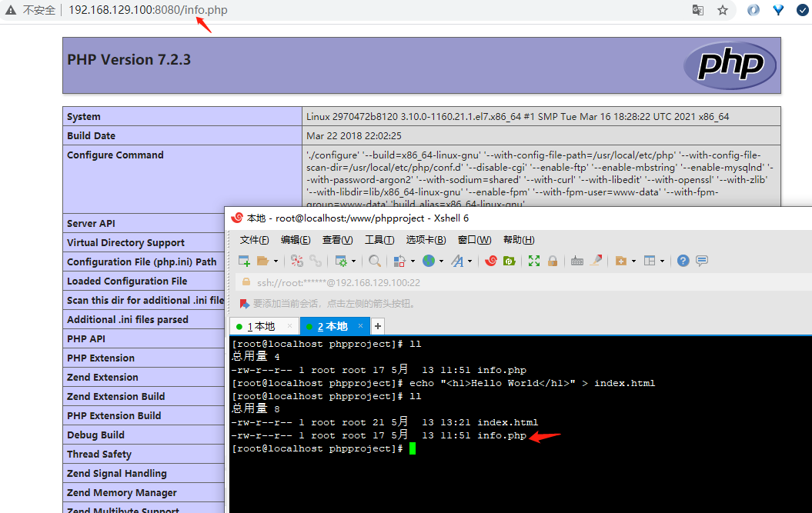This screenshot has height=513, width=812.
Task: Toggle full screen with green arrows icon
Action: 534,261
